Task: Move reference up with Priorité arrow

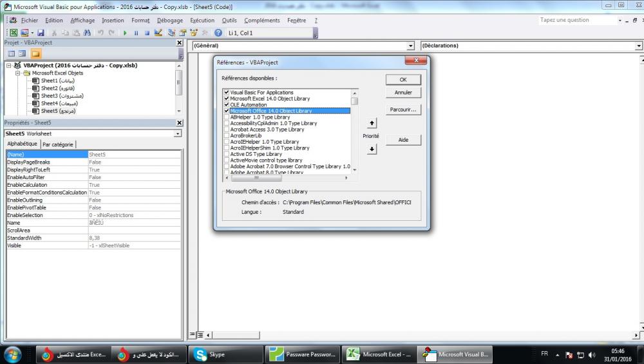Action: coord(372,123)
